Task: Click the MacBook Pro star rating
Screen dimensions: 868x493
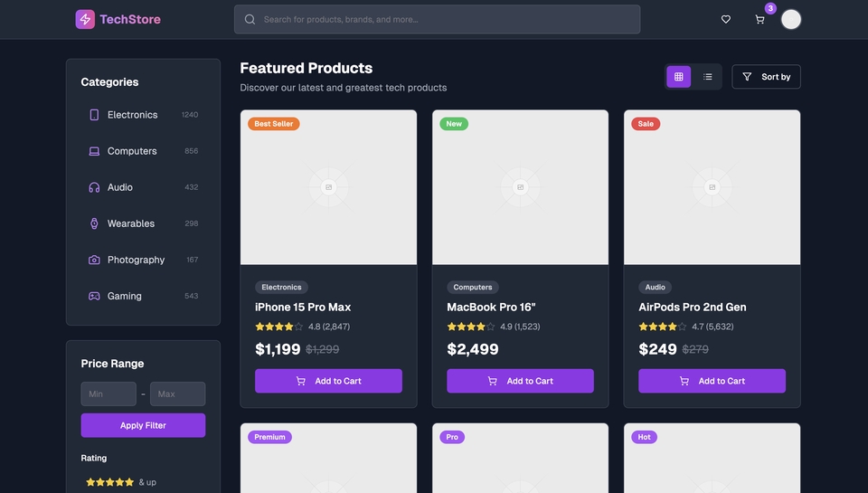Action: (470, 327)
